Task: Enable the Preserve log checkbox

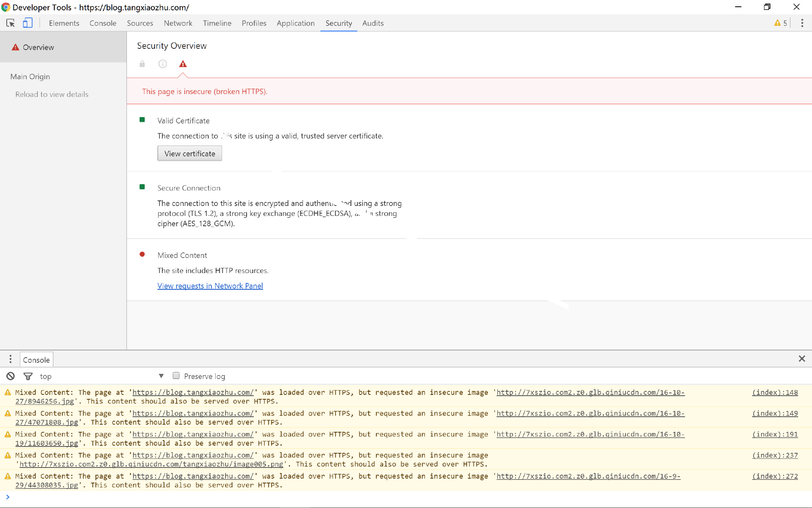Action: 176,375
